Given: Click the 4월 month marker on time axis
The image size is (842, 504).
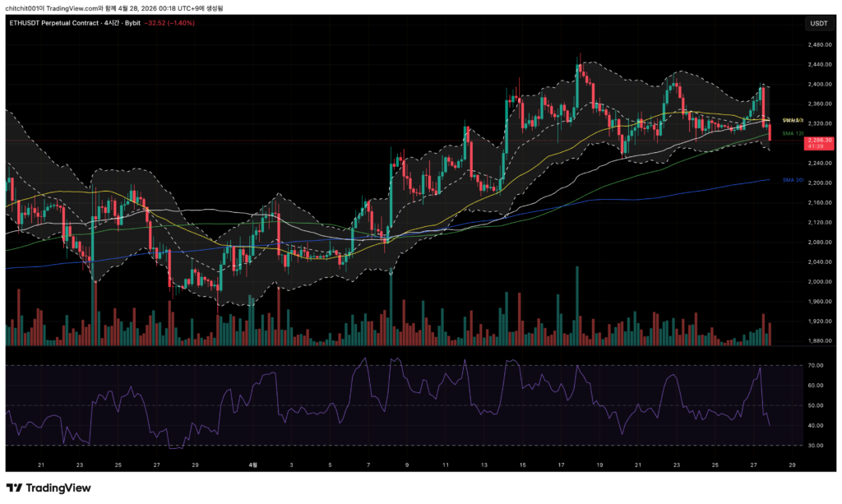Looking at the screenshot, I should (x=253, y=465).
